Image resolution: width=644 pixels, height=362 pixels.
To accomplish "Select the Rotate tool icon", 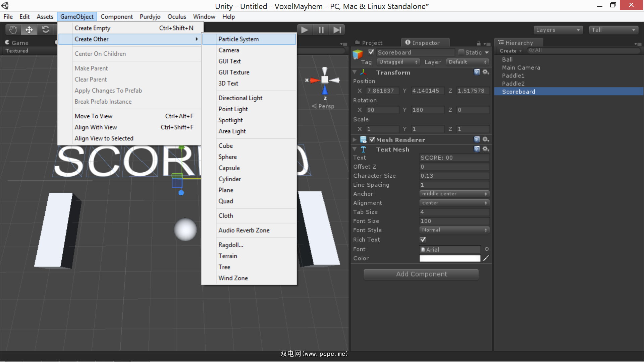I will (46, 30).
